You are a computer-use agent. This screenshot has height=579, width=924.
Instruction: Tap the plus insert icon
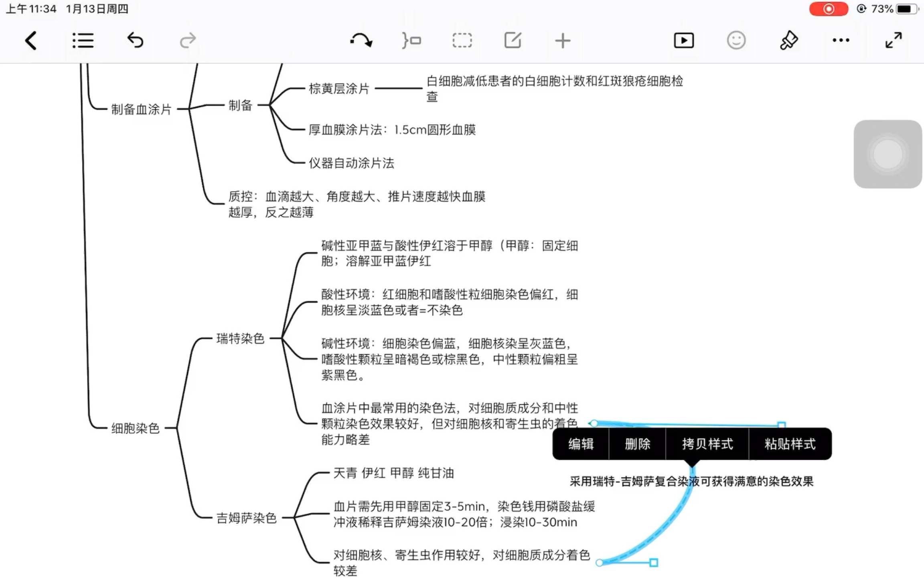563,40
